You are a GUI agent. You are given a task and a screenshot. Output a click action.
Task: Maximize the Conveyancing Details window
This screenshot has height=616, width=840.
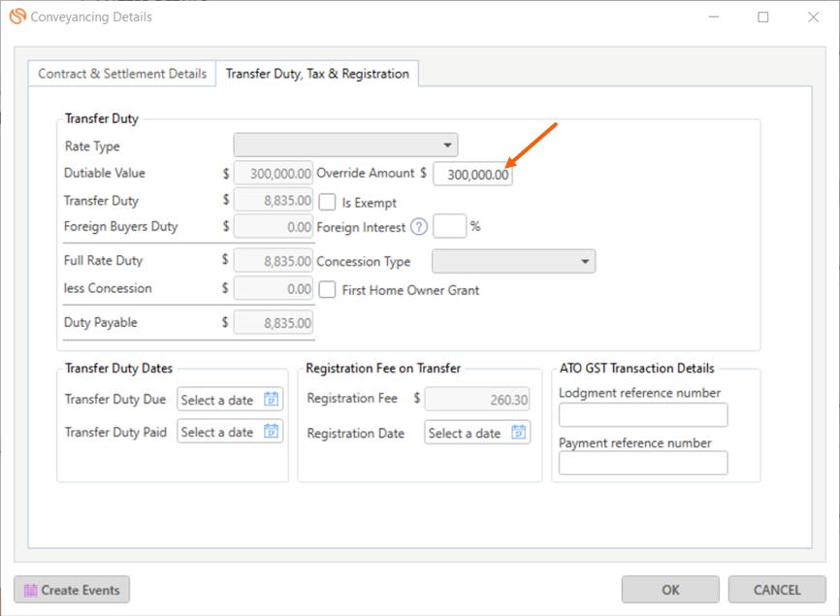(x=762, y=17)
